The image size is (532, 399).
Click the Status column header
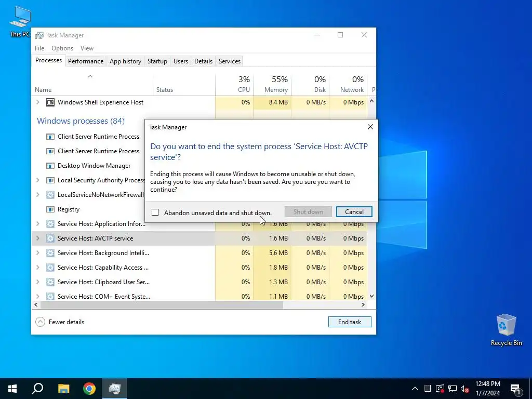(x=184, y=85)
